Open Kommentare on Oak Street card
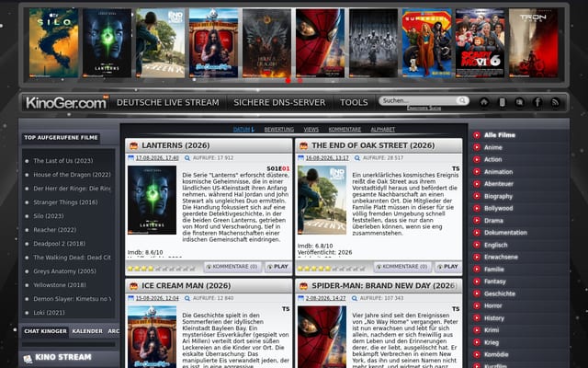This screenshot has width=588, height=368. pyautogui.click(x=402, y=267)
